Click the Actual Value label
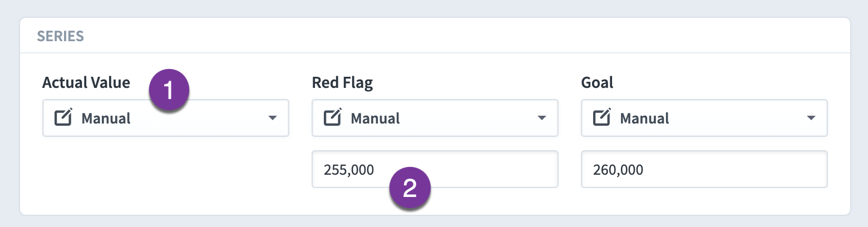Screen dimensions: 868x227 click(86, 83)
